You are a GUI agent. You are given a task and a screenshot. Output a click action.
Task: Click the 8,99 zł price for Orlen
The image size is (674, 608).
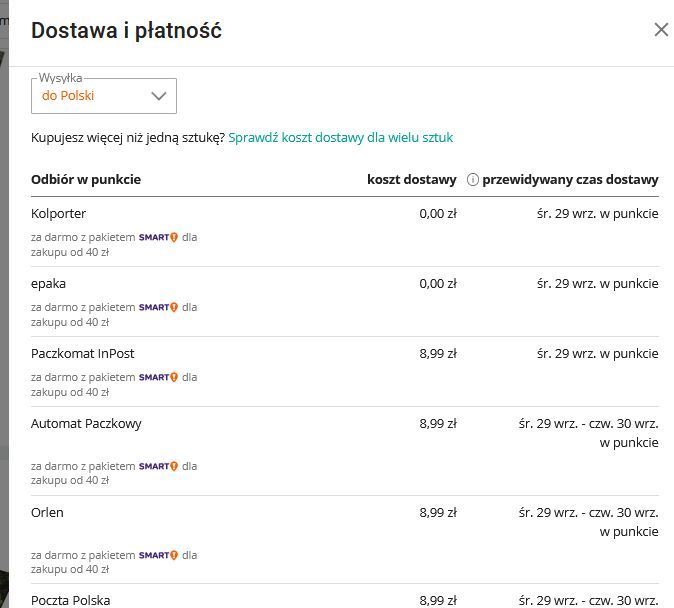(x=438, y=513)
